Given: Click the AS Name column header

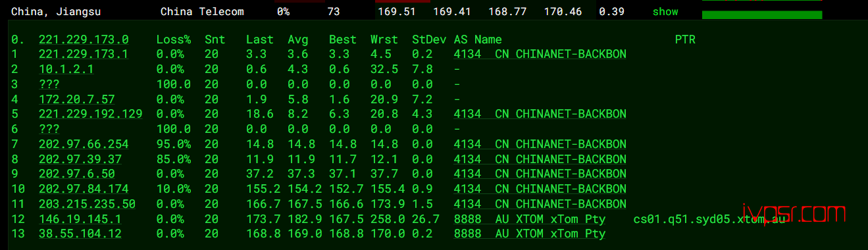Looking at the screenshot, I should coord(478,39).
